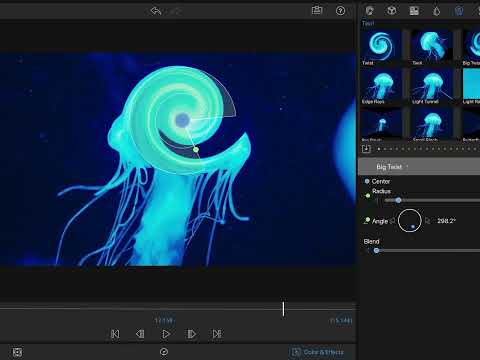
Task: Step forward one frame
Action: click(x=191, y=334)
